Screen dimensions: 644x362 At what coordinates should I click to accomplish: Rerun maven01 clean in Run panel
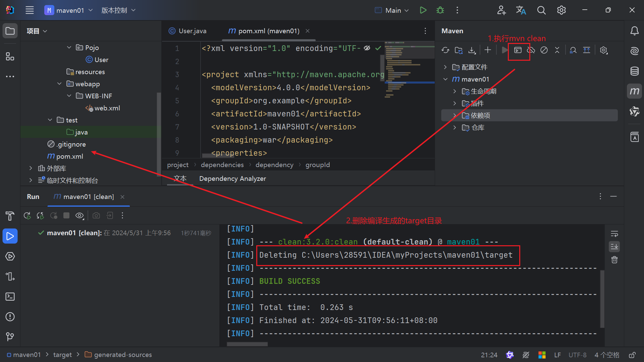27,215
